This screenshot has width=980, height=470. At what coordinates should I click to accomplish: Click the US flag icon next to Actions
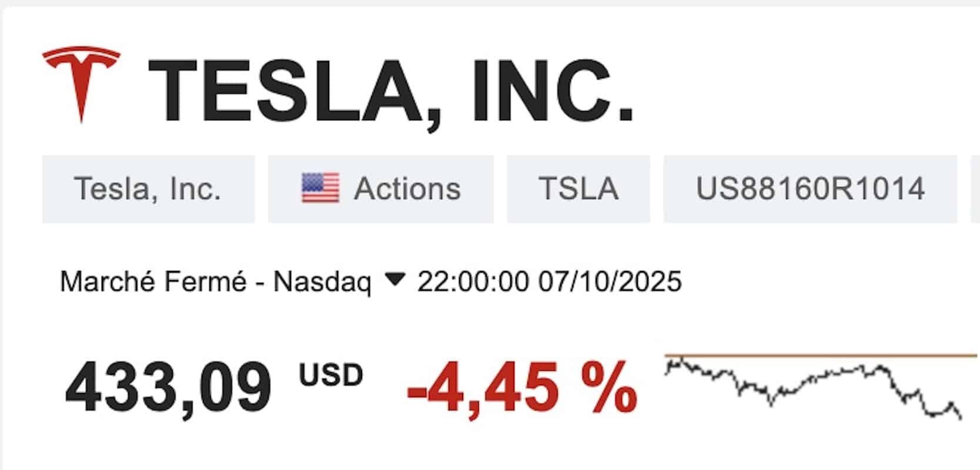pos(320,189)
